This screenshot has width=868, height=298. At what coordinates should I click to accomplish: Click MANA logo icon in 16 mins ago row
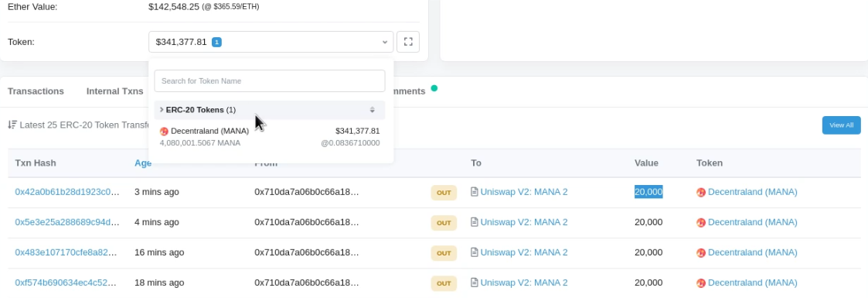tap(701, 252)
